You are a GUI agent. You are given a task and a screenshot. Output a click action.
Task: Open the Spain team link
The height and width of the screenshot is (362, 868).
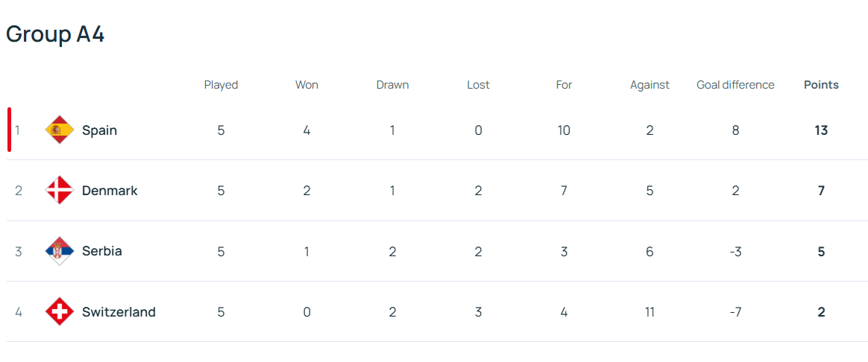[x=99, y=130]
